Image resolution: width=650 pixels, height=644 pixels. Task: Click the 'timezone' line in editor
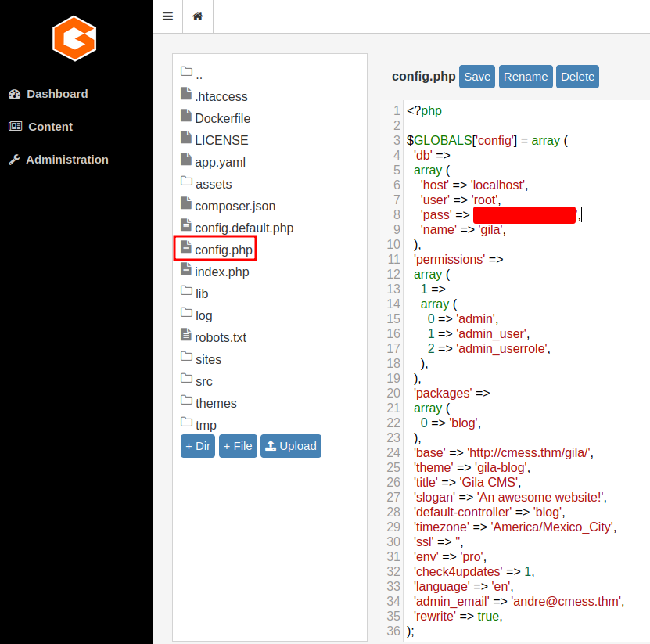515,527
